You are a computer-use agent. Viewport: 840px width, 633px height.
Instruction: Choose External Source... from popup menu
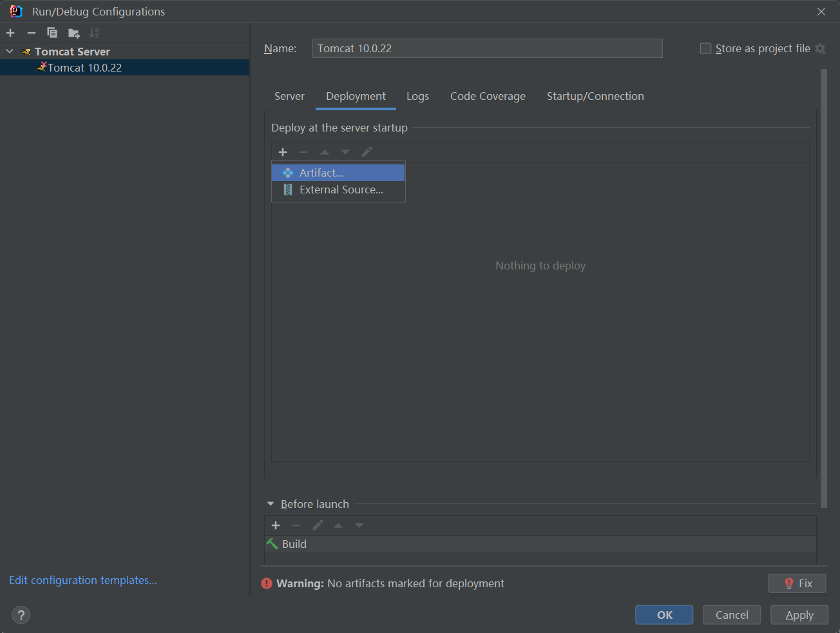coord(338,190)
